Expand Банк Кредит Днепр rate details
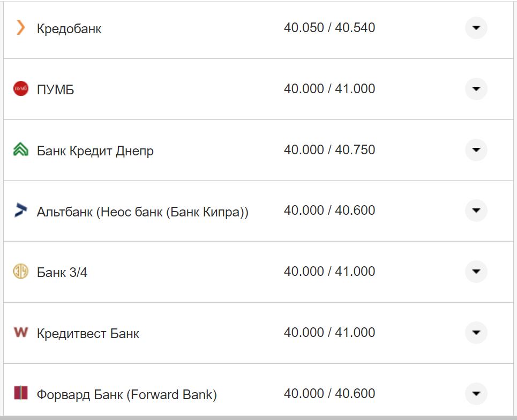Screen dimensions: 517x420 coord(476,150)
